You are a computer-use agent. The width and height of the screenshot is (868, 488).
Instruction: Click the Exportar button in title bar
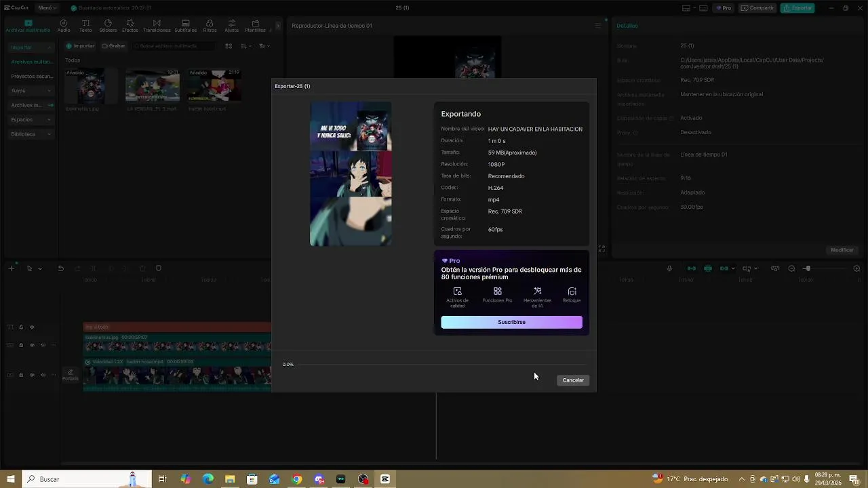click(x=797, y=8)
